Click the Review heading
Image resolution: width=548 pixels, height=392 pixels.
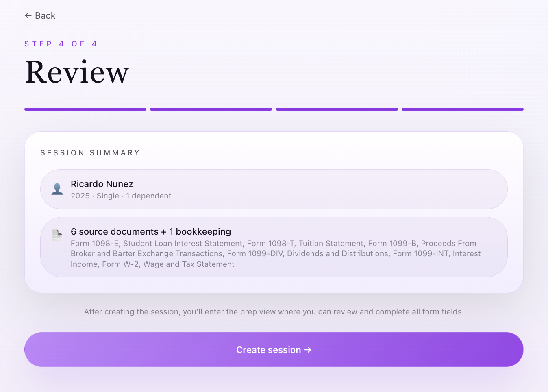pyautogui.click(x=77, y=72)
